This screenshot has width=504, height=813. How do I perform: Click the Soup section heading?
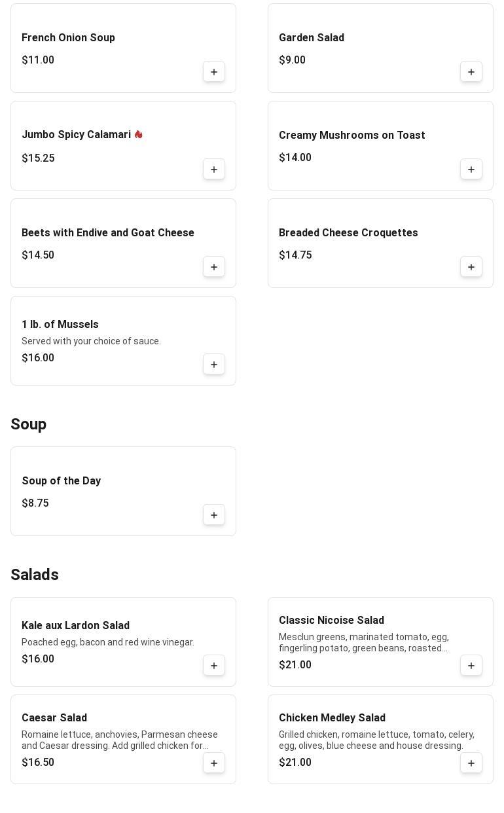click(29, 424)
